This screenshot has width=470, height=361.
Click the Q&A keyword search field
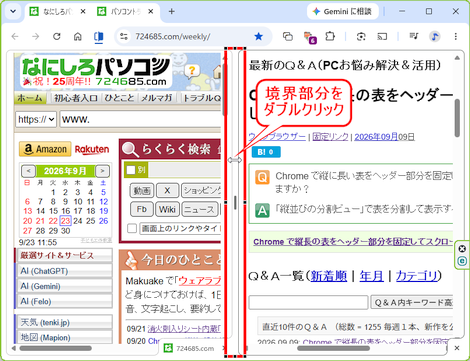[308, 302]
